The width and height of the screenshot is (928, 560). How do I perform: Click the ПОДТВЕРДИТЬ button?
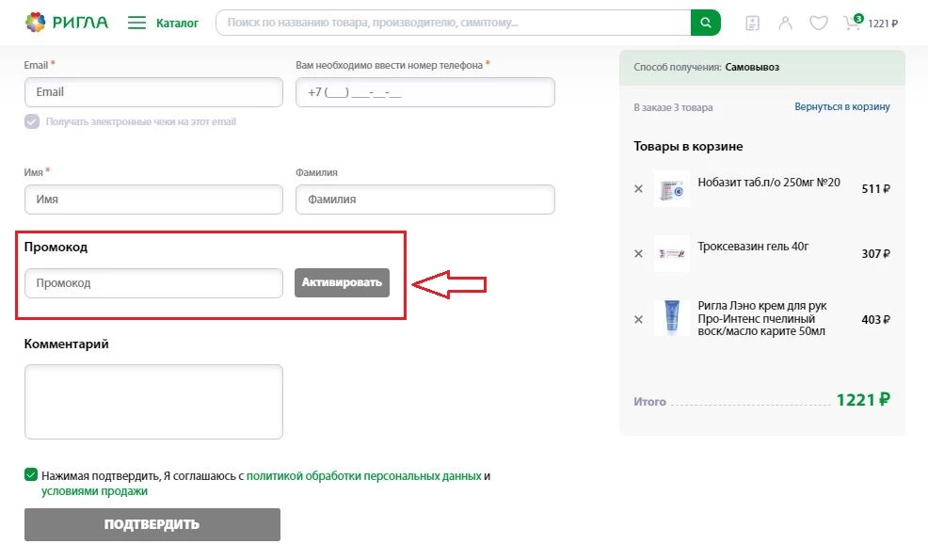tap(152, 524)
